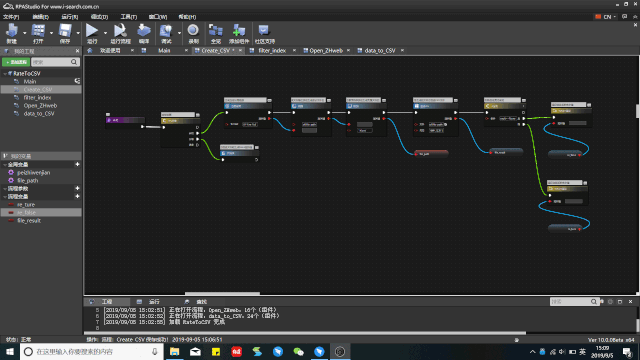
Task: Collapse the RateToCSV project tree
Action: point(5,73)
